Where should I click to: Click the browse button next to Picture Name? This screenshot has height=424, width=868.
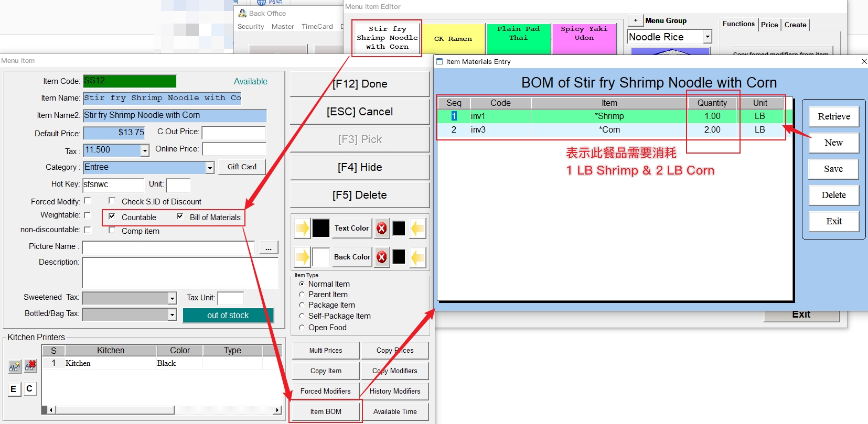point(269,248)
